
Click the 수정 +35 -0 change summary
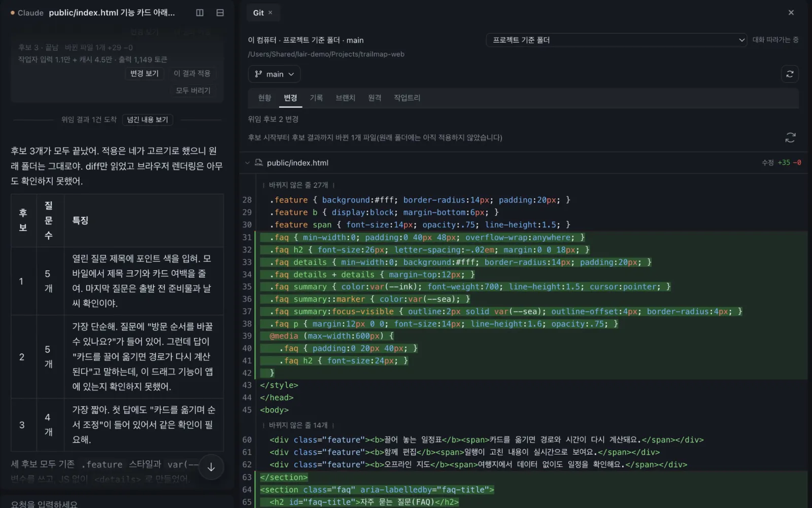click(781, 163)
